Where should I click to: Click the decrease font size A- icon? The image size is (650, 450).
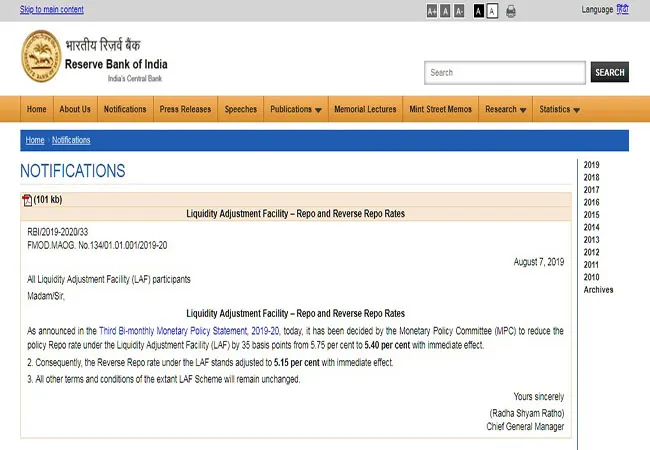459,11
